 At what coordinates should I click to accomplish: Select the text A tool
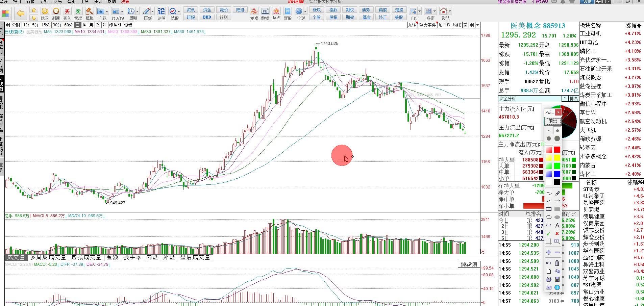tap(557, 225)
